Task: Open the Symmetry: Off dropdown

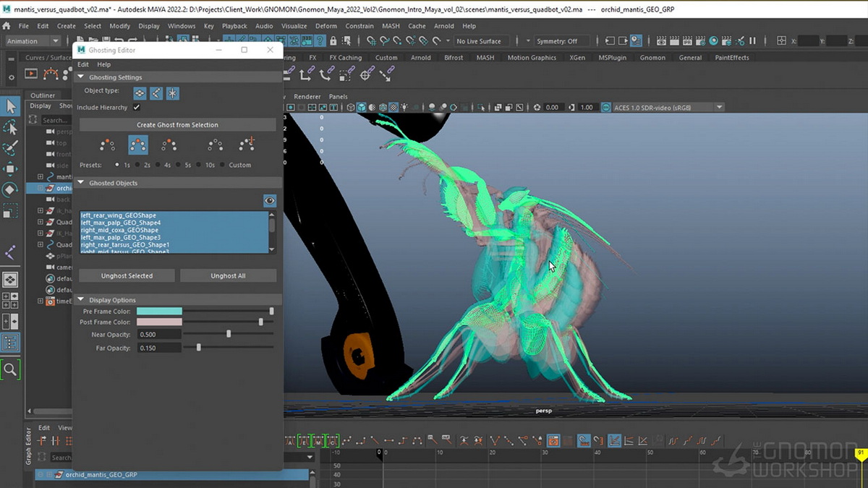Action: [x=561, y=41]
